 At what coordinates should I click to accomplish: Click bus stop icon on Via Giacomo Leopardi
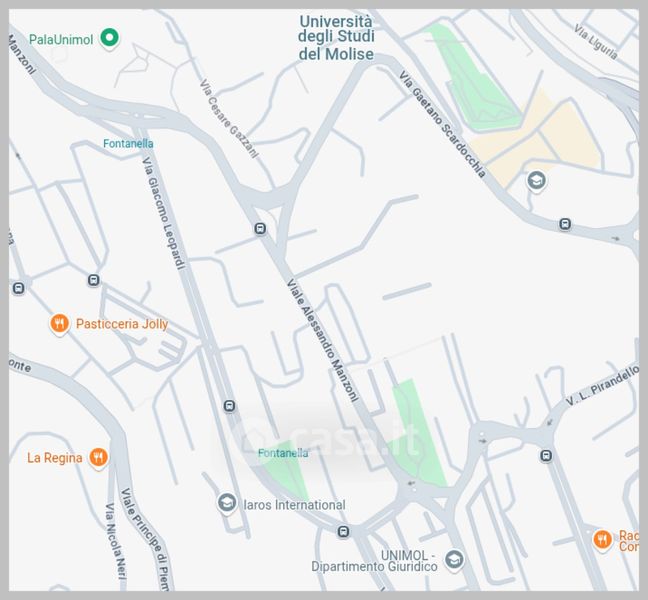tap(230, 406)
